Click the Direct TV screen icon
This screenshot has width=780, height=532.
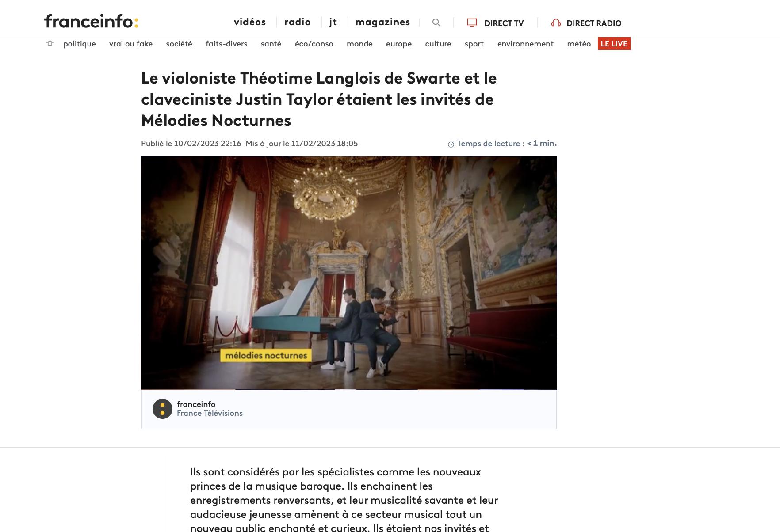[472, 23]
